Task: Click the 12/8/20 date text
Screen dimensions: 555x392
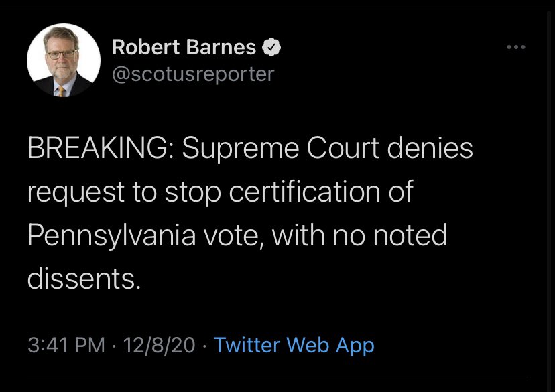Action: 159,345
